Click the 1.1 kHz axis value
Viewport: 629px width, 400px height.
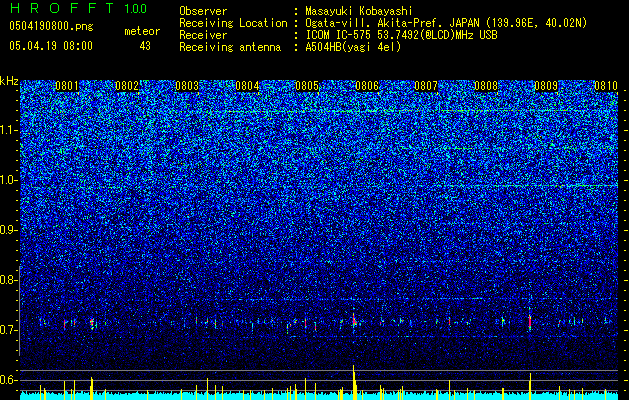(8, 130)
